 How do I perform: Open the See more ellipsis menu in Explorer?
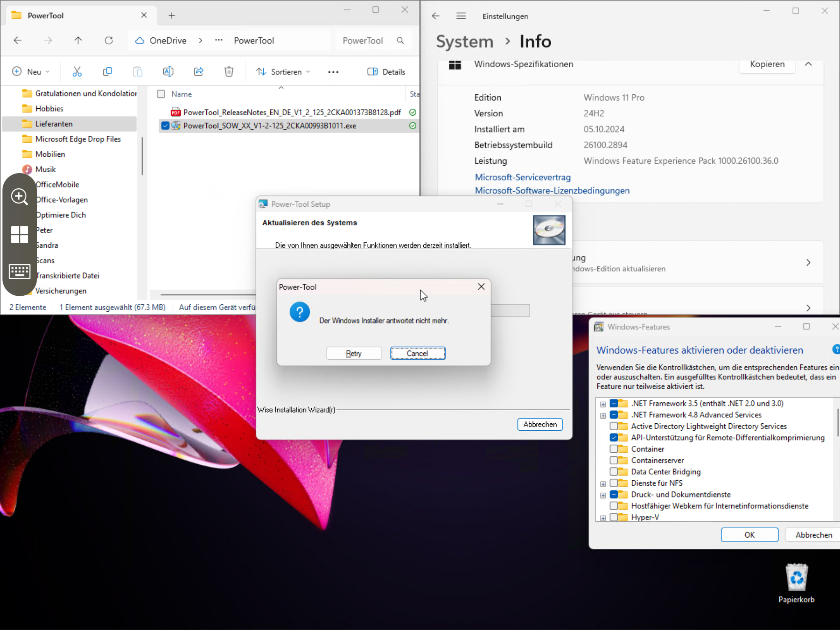pos(333,72)
